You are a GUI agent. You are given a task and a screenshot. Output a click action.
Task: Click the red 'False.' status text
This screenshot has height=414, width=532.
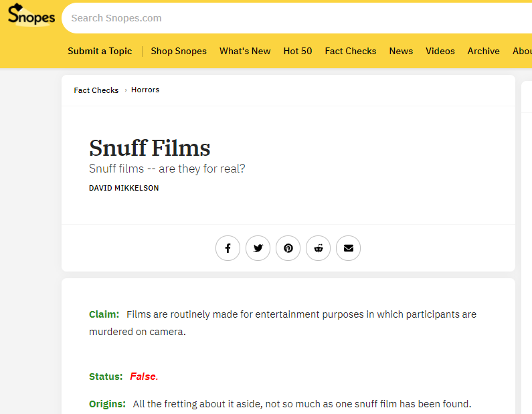tap(144, 377)
